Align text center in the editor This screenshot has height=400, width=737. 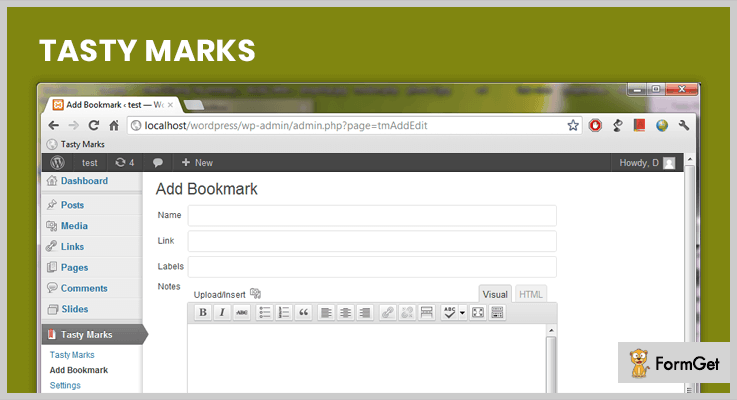click(x=345, y=313)
